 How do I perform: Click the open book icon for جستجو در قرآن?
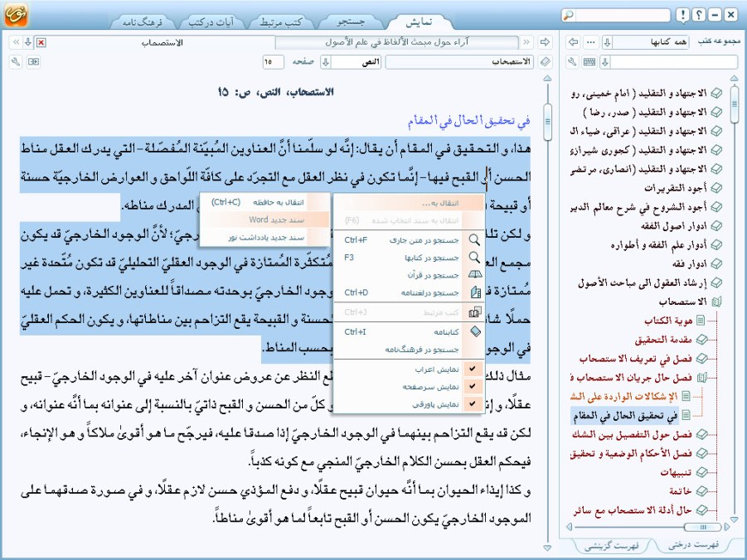475,275
